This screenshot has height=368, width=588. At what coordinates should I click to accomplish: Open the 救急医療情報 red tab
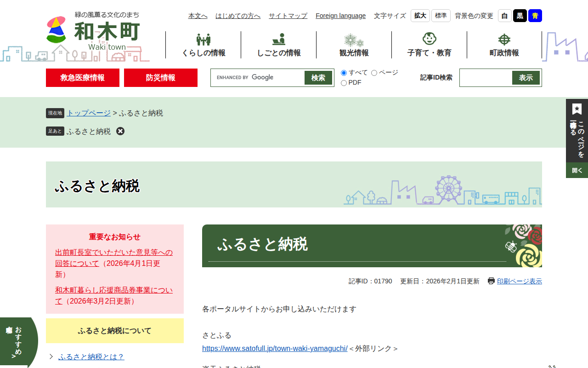pyautogui.click(x=83, y=78)
